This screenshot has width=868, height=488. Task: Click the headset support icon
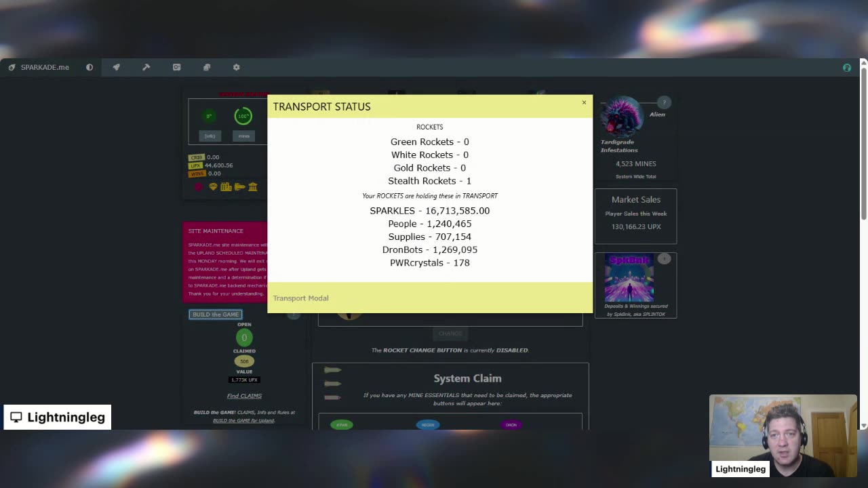point(847,67)
